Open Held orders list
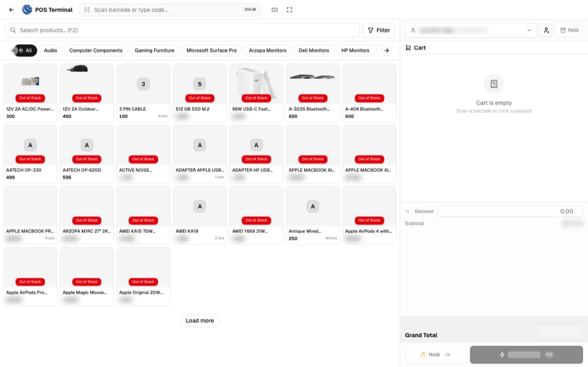 pos(569,30)
